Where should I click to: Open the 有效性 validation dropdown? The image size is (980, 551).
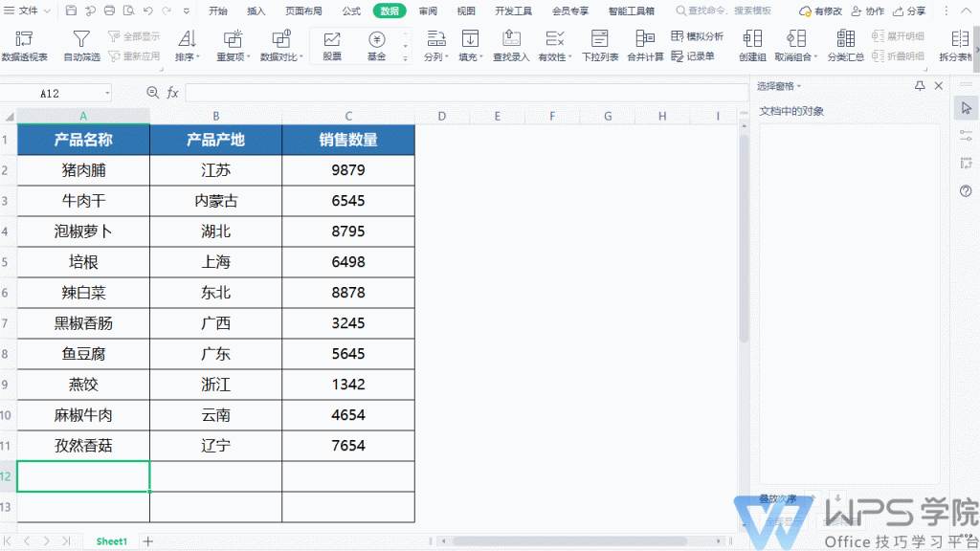(554, 46)
